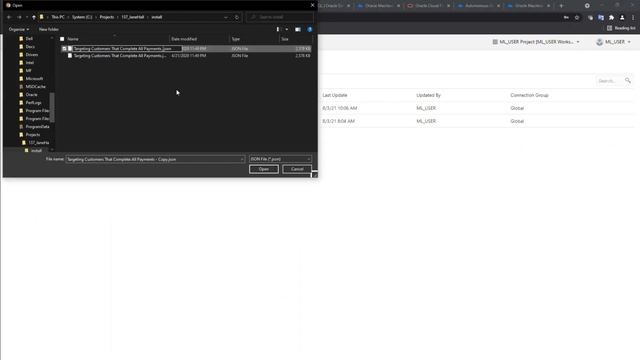This screenshot has width=640, height=360.
Task: Tick the select-all checkbox beside Name
Action: tap(62, 39)
